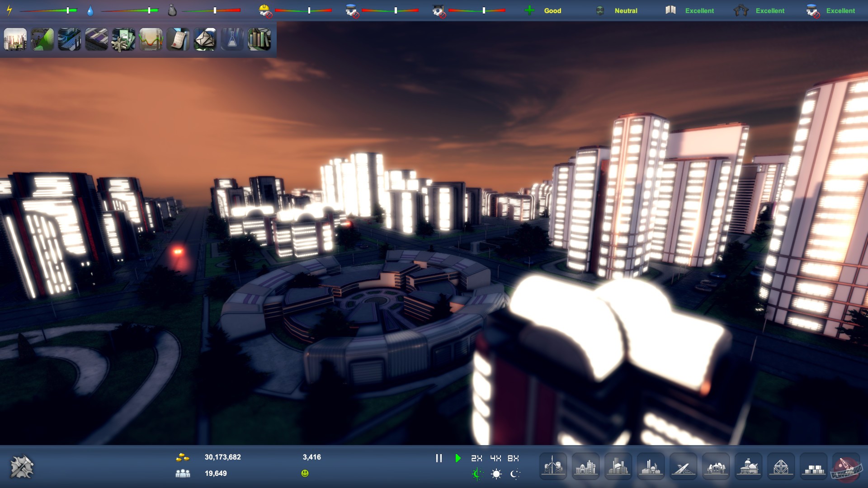Switch to permanent night moon mode

[x=515, y=474]
